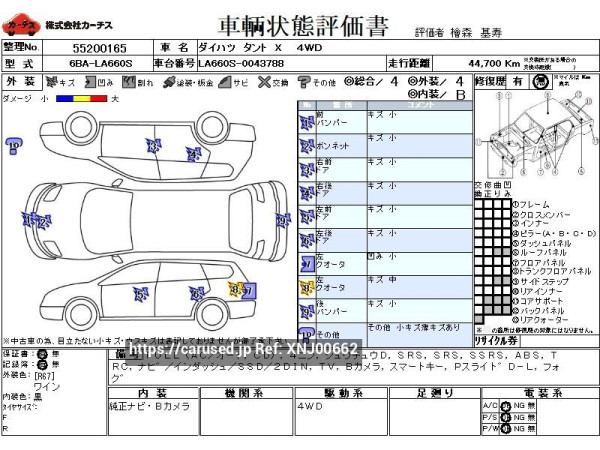
Task: Click yellow row icon 8 in damage table
Action: coord(307,288)
